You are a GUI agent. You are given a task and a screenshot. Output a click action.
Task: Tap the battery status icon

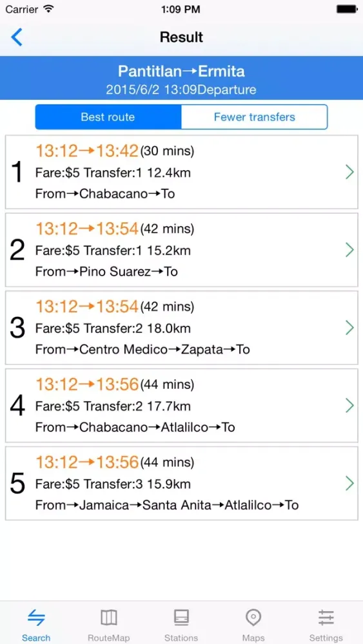pos(346,8)
